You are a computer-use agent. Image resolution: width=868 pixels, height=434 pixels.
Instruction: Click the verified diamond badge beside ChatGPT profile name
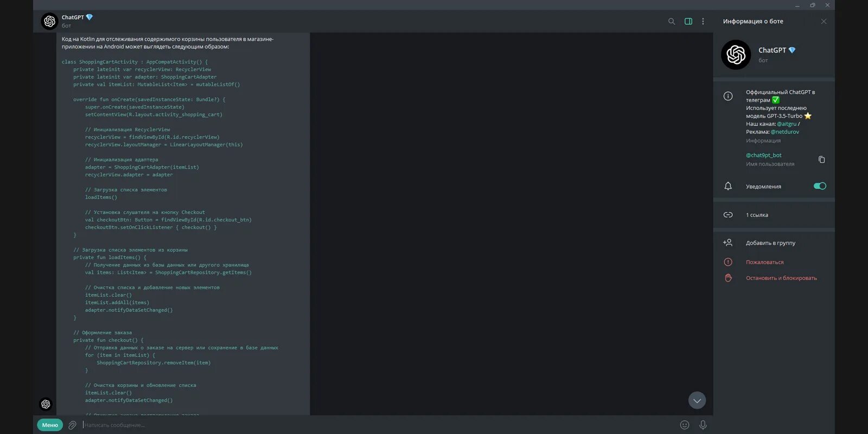click(792, 50)
